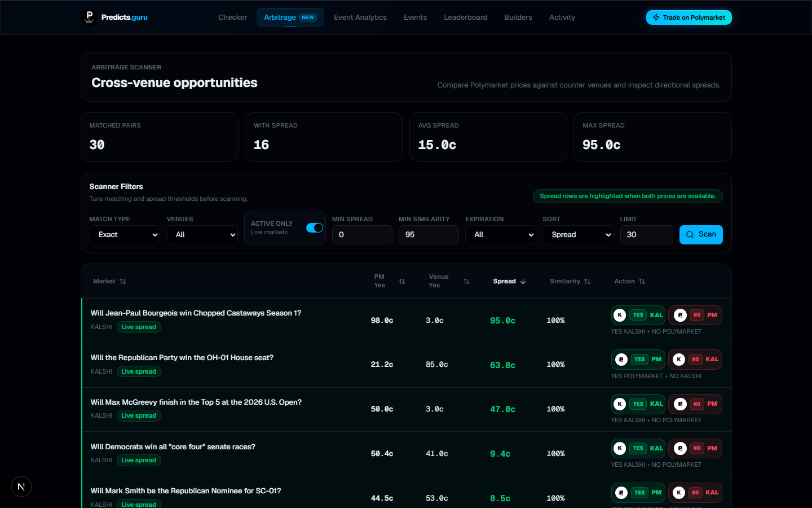Click the Scan button
Viewport: 812px width, 508px height.
coord(701,235)
